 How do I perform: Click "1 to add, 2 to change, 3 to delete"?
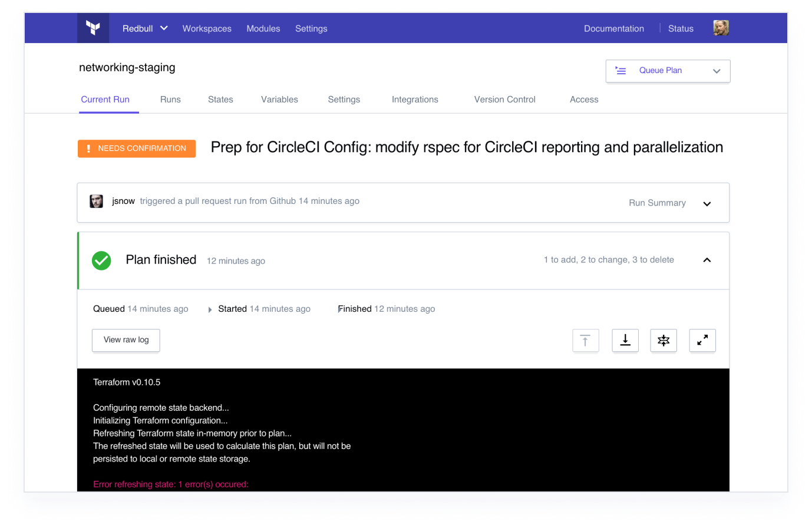click(x=609, y=260)
